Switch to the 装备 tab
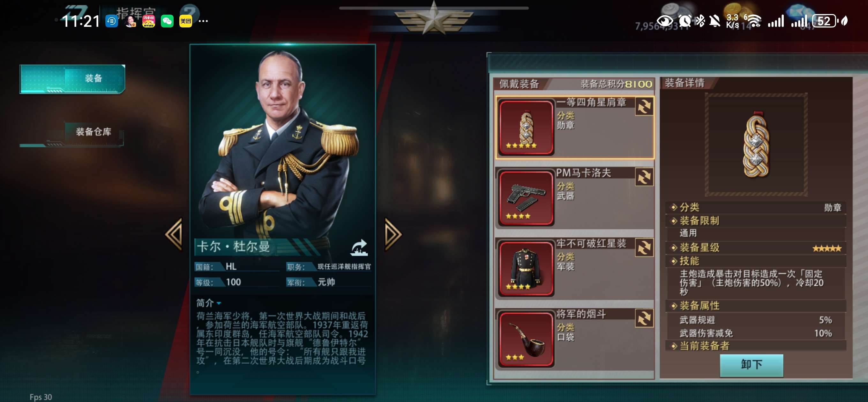868x402 pixels. click(x=72, y=79)
